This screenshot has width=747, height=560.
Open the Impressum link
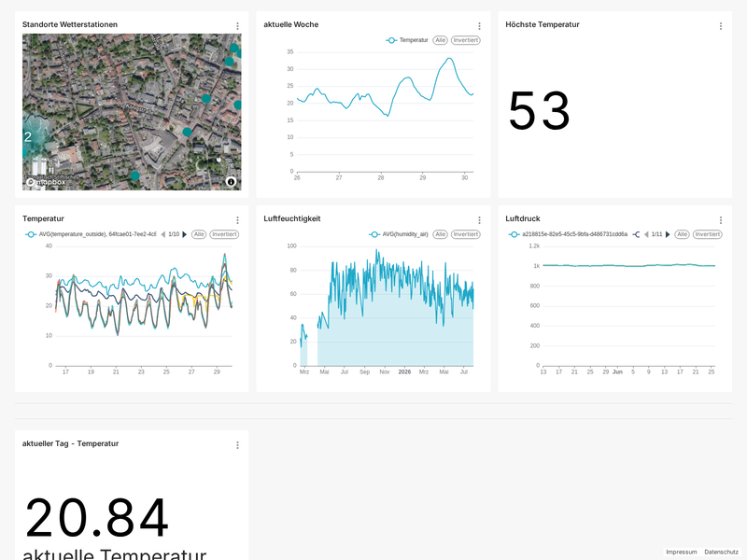(682, 552)
